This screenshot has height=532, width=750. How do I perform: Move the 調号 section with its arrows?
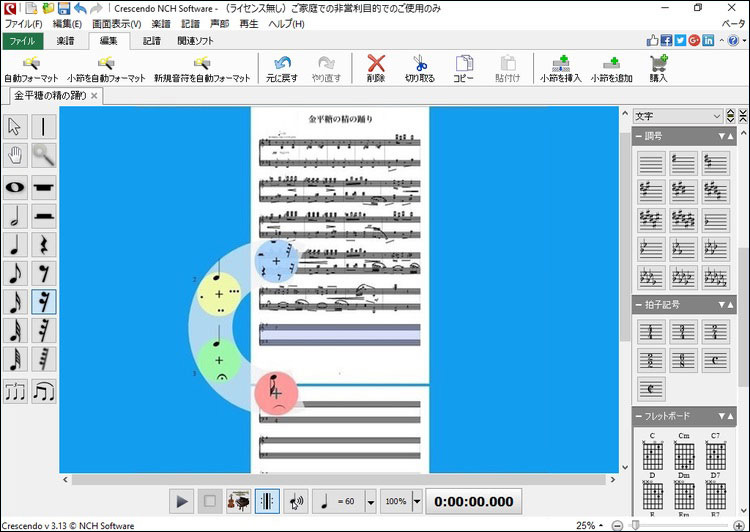click(x=726, y=136)
